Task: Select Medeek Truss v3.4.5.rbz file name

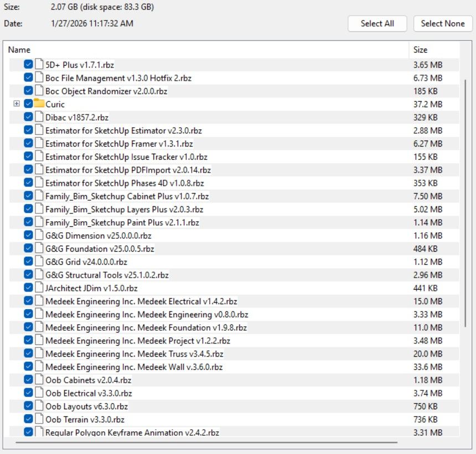Action: [x=134, y=354]
